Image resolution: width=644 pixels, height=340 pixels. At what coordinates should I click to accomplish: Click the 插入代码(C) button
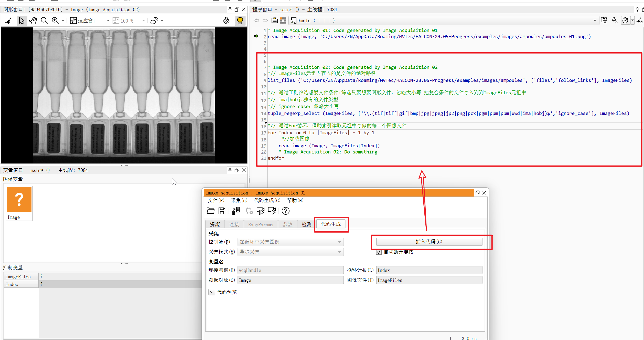pos(429,242)
